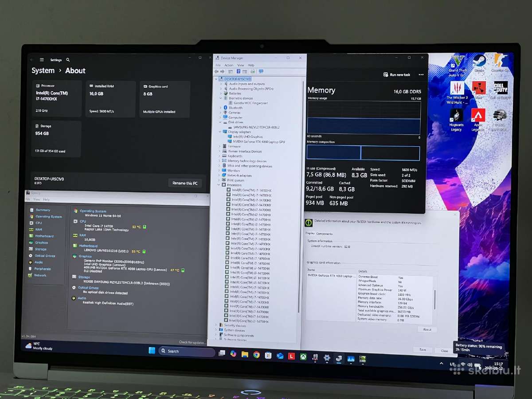Screen dimensions: 532x399
Task: Expand the Bluetooth node
Action: tap(220, 108)
